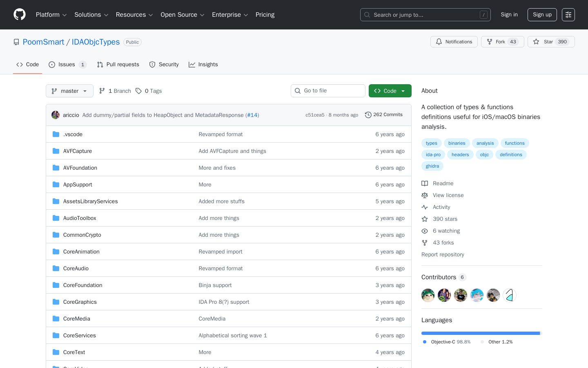Open the last contributor avatar

click(x=510, y=295)
